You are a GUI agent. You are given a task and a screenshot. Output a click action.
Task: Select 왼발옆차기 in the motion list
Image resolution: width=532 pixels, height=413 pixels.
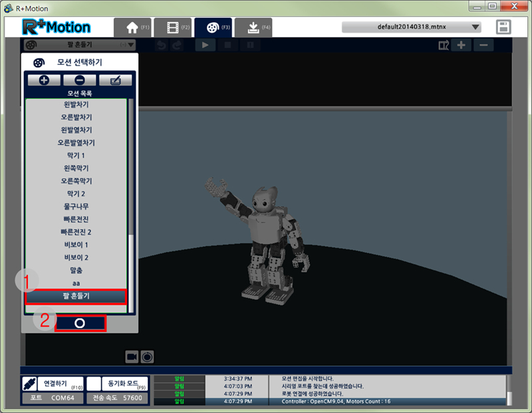[x=76, y=130]
